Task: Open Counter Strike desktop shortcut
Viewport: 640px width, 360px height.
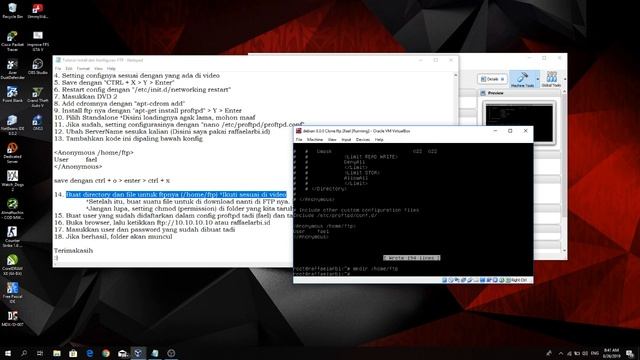Action: pos(12,237)
